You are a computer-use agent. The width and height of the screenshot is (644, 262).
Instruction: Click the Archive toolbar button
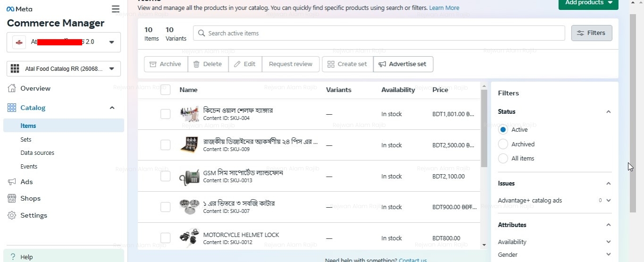[165, 64]
